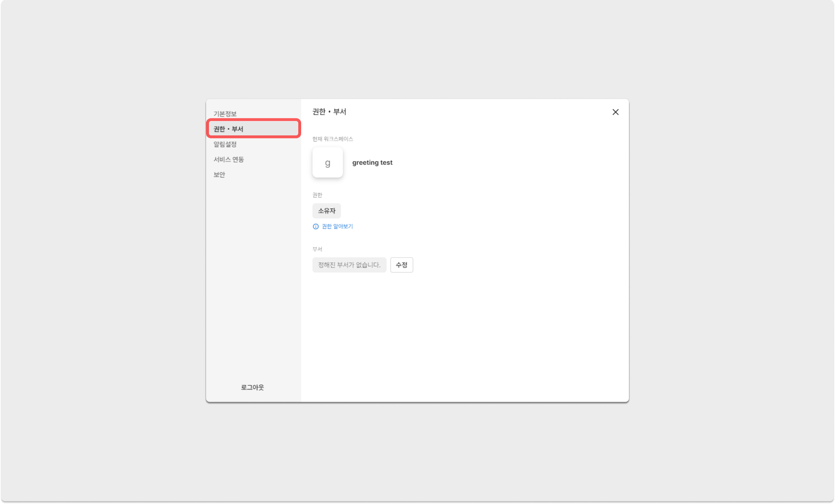Click the 부서 section label
This screenshot has width=835, height=504.
coord(317,249)
